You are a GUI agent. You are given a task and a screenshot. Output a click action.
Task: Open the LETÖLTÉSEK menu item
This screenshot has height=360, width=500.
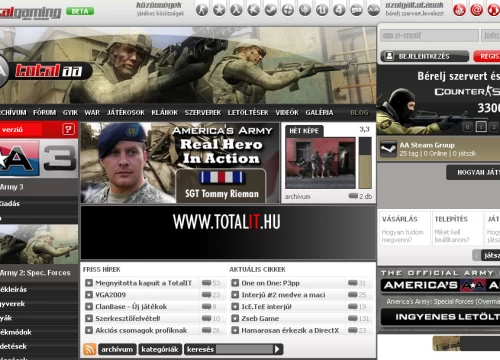248,113
